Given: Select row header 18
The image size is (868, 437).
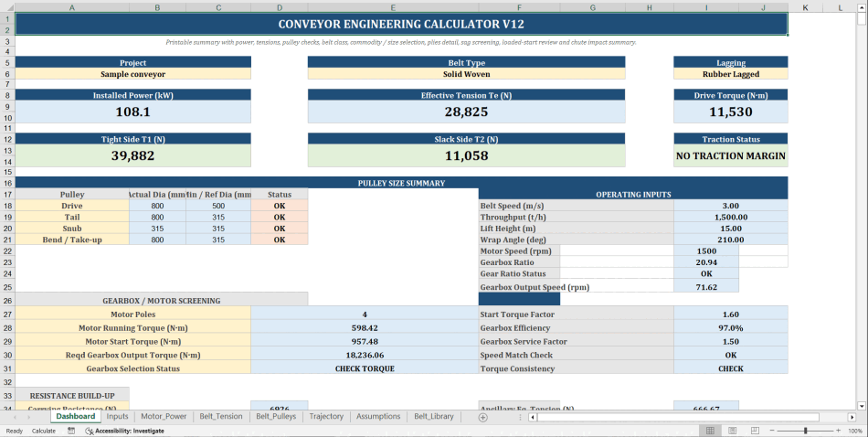Looking at the screenshot, I should coord(7,206).
